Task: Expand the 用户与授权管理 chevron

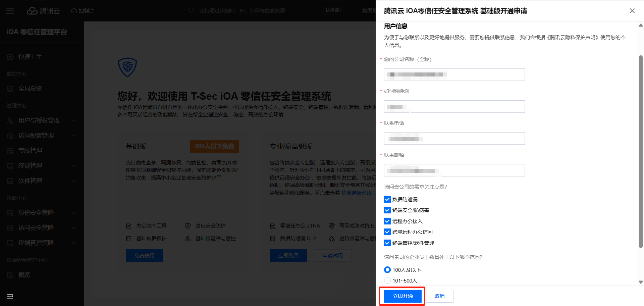Action: pyautogui.click(x=74, y=120)
